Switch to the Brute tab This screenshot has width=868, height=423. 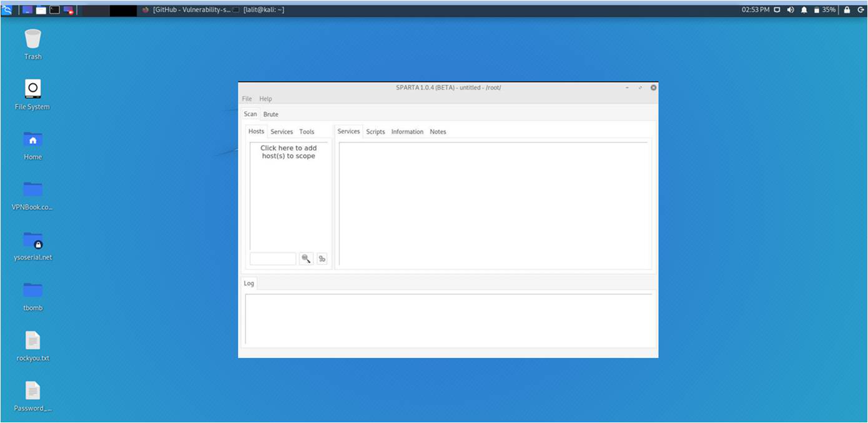pos(271,114)
